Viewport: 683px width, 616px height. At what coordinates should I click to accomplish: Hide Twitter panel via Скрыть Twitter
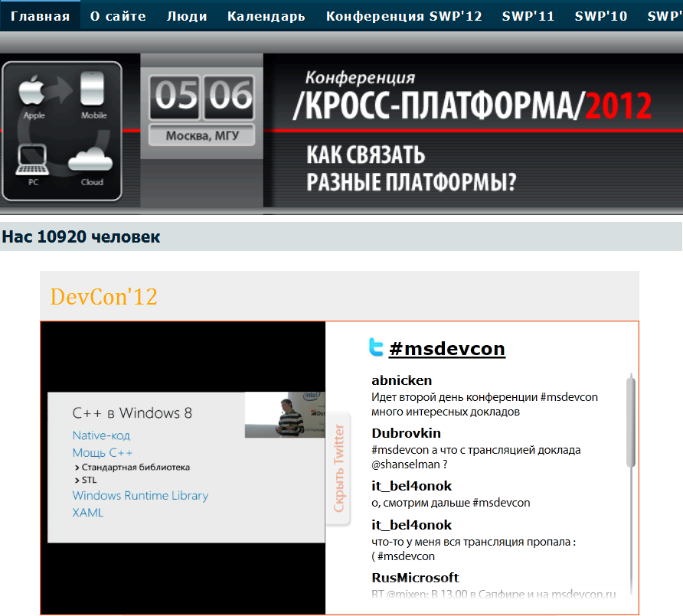(x=338, y=468)
